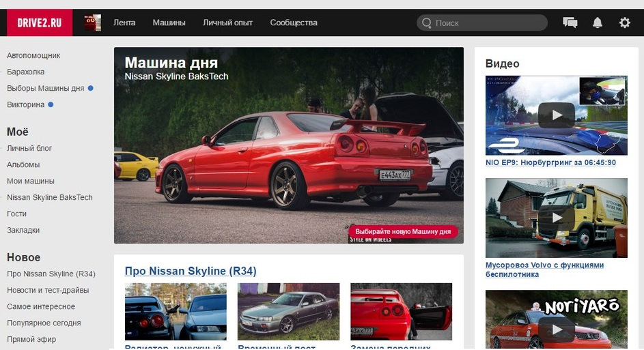
Task: Play the NIO EP9 Nürburgring video
Action: coord(556,115)
